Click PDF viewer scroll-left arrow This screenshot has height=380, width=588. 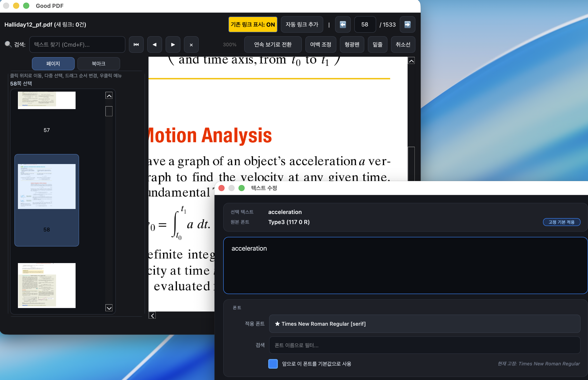152,315
